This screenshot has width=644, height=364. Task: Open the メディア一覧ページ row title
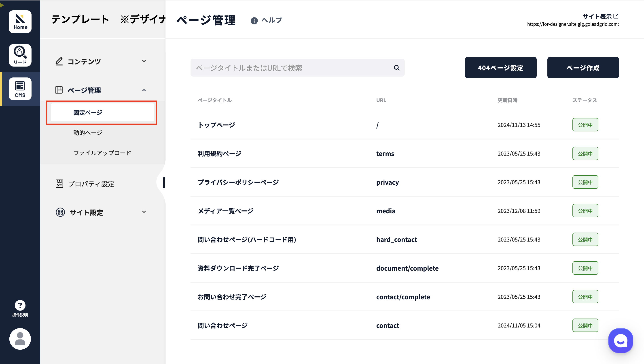(225, 211)
